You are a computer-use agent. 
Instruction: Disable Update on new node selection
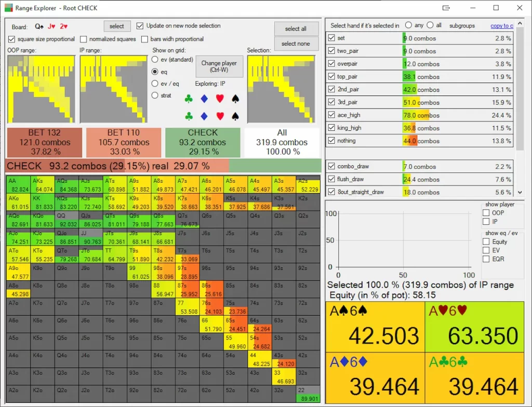click(x=140, y=27)
